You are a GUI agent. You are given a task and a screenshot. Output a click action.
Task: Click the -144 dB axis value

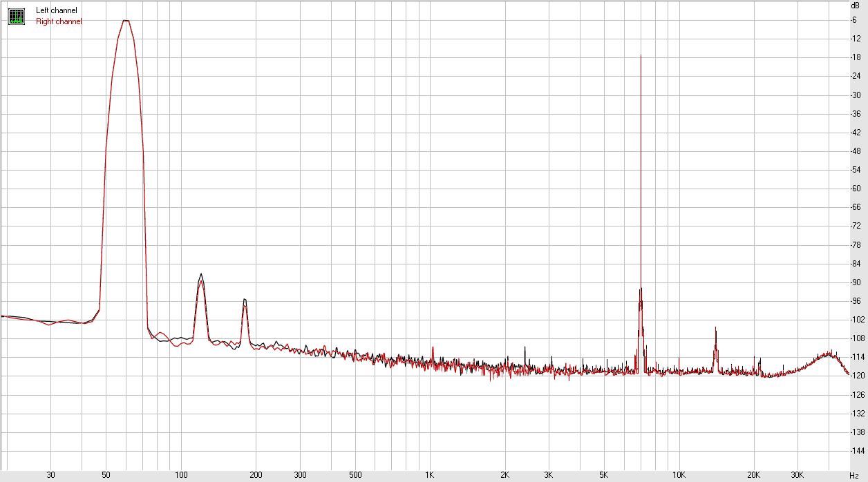coord(856,452)
